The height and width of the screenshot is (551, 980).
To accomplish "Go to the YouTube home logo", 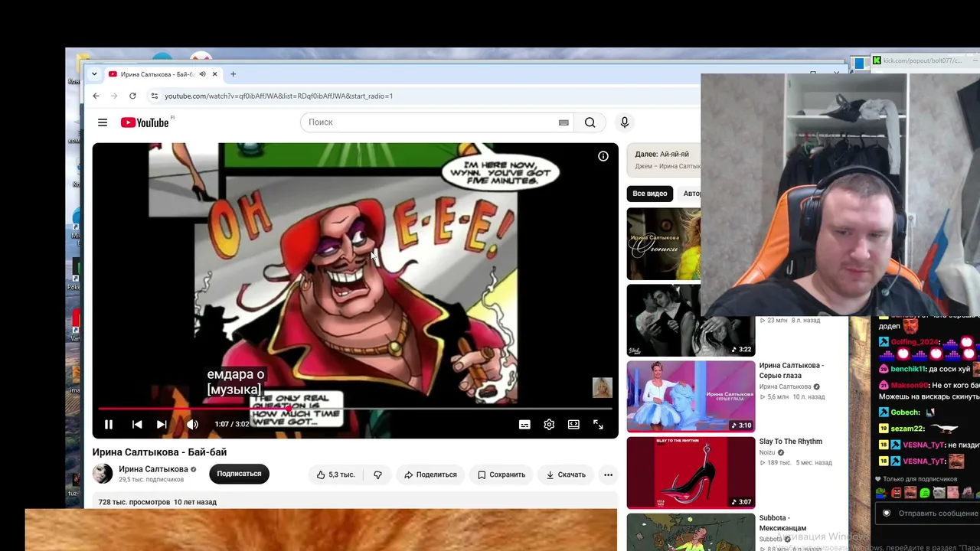I will [x=145, y=122].
